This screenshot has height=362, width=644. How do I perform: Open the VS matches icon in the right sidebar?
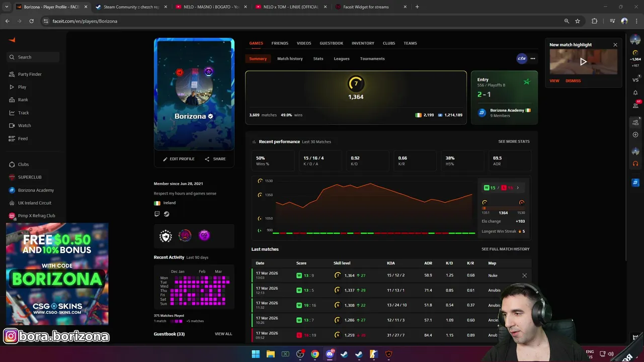(x=635, y=80)
